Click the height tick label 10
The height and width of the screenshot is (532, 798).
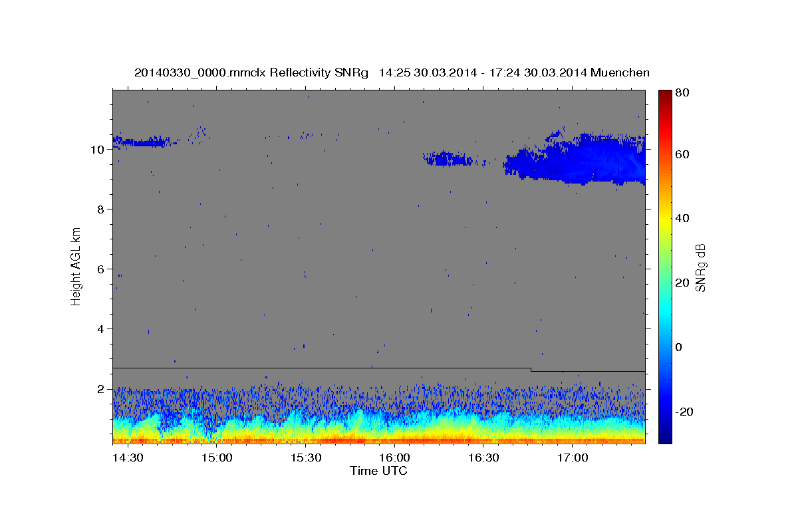(97, 150)
